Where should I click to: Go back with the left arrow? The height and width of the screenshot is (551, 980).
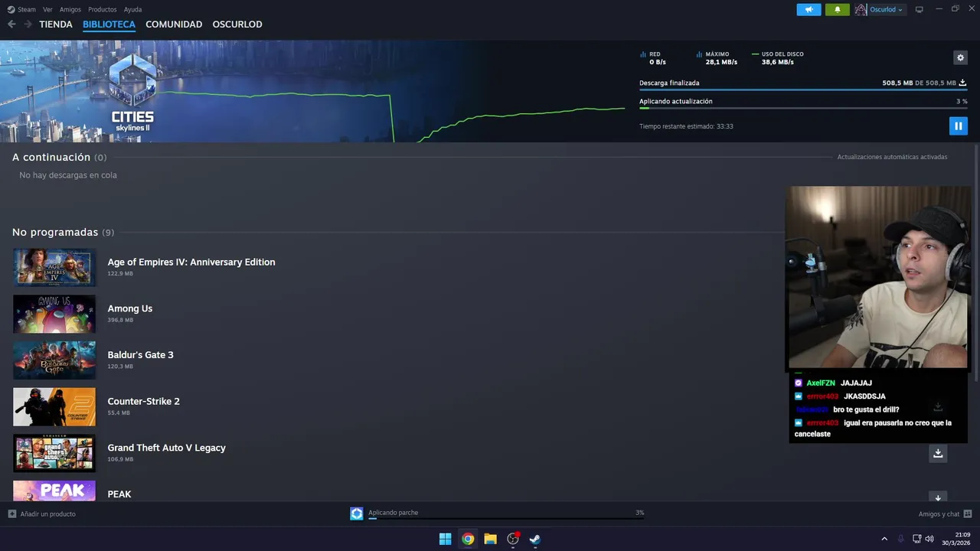click(x=11, y=24)
